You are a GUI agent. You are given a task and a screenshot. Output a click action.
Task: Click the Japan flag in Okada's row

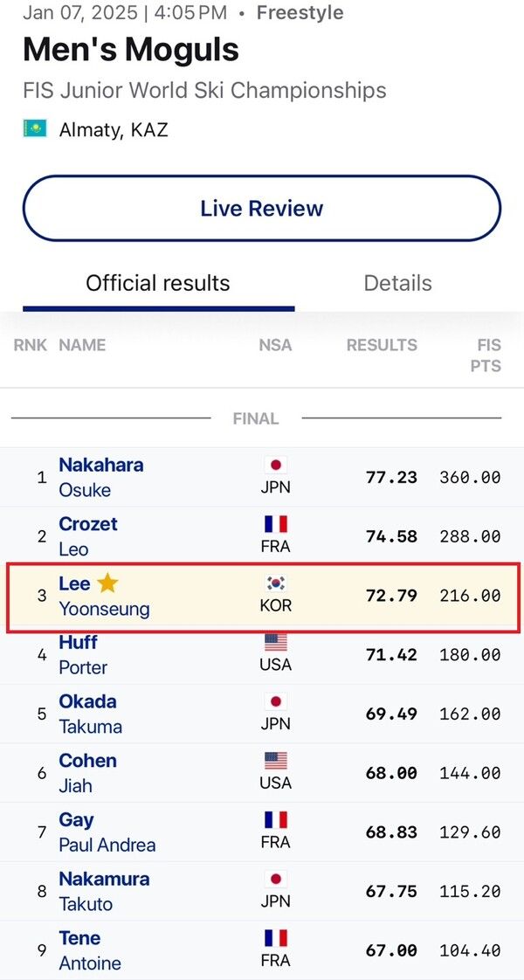coord(276,701)
